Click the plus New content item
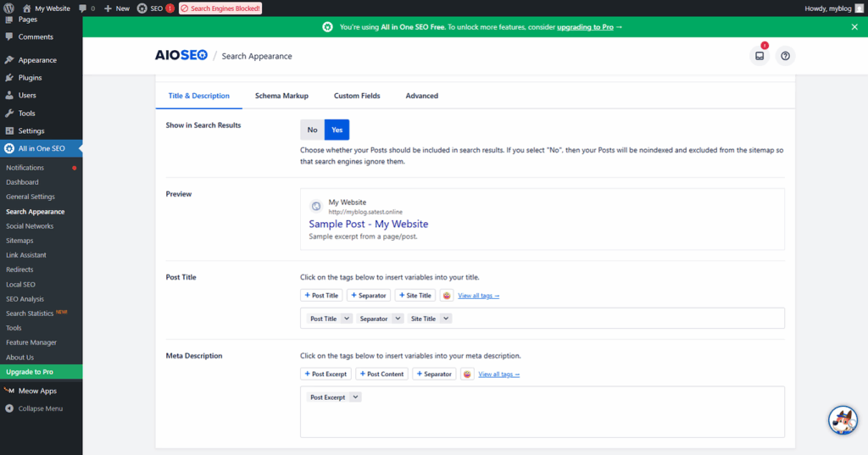 (x=117, y=8)
